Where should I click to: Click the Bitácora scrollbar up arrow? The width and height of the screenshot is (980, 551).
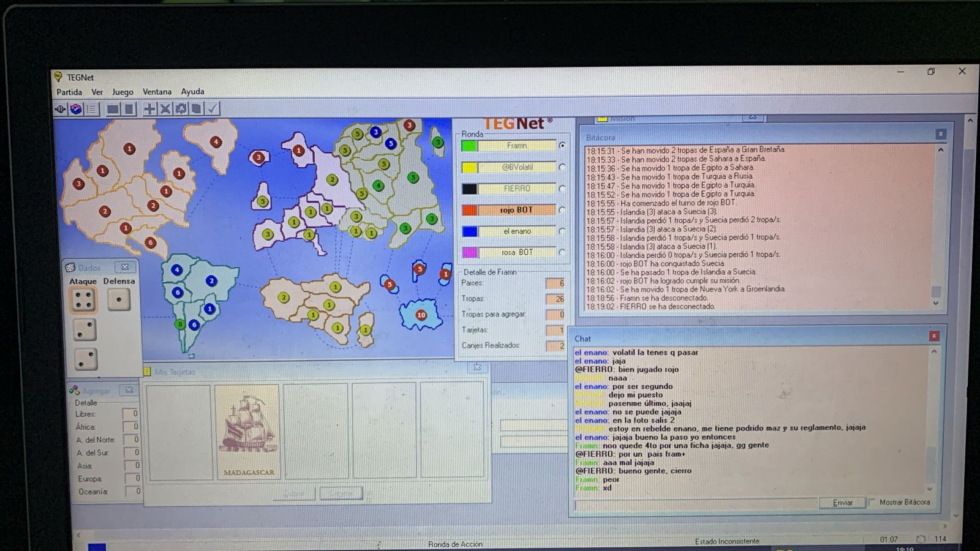click(x=941, y=149)
